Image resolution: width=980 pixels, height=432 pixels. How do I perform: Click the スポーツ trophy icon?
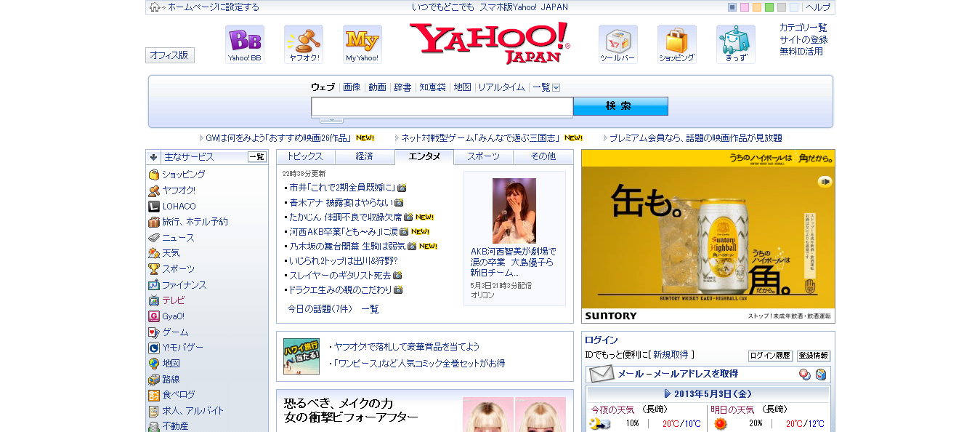click(154, 269)
